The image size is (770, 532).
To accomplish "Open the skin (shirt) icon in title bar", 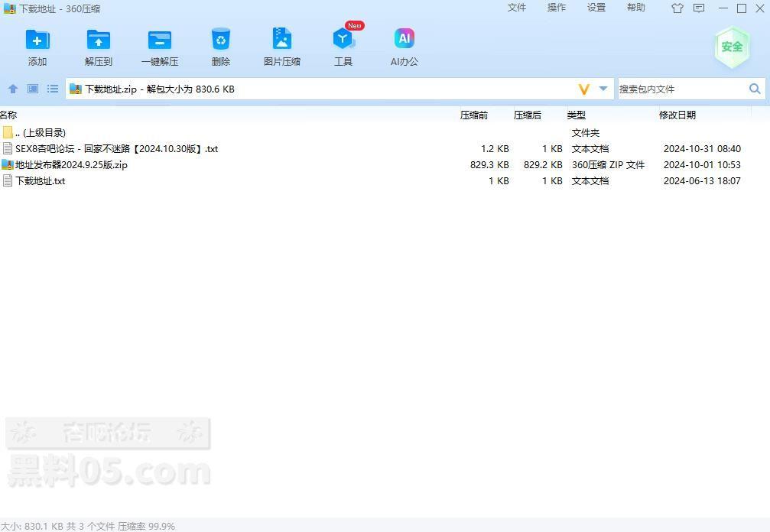I will click(677, 8).
